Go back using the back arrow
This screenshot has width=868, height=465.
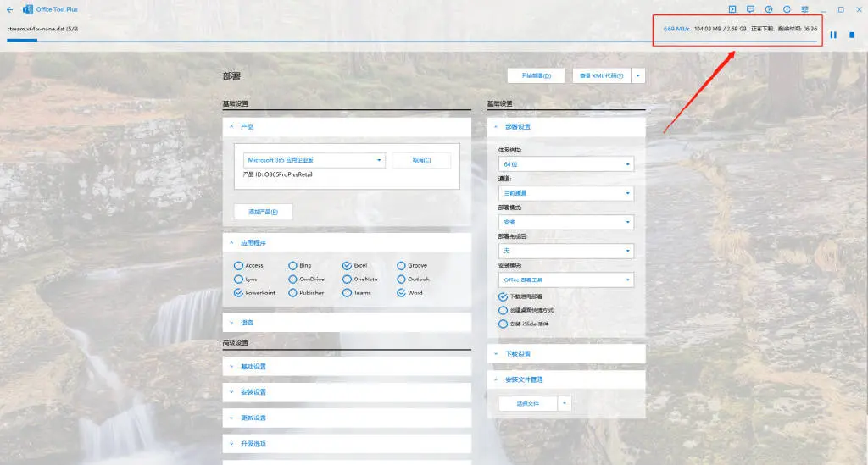(10, 9)
